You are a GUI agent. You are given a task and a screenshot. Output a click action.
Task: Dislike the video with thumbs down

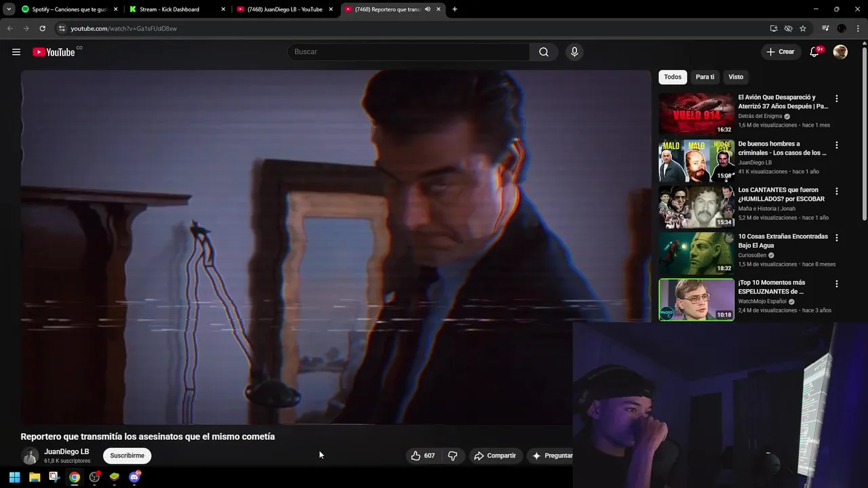(453, 455)
